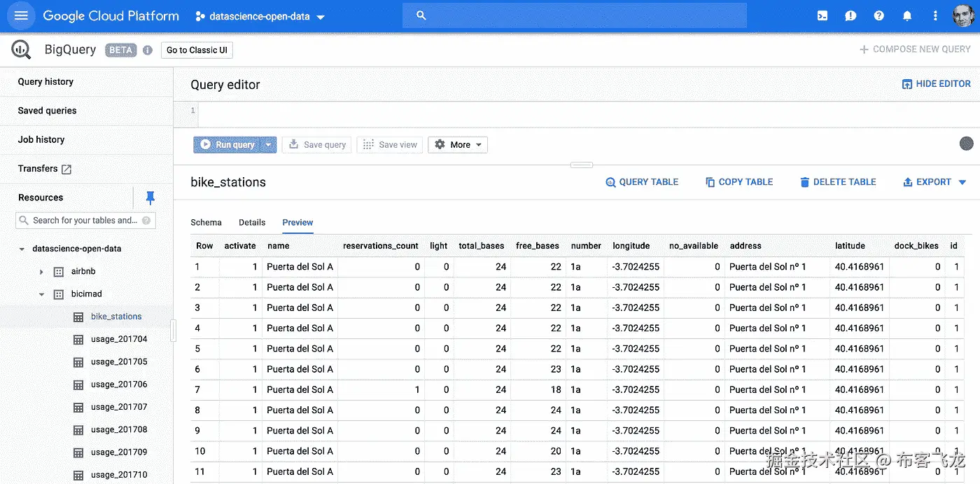Viewport: 980px width, 484px height.
Task: Click the project selector dots icon
Action: click(200, 16)
